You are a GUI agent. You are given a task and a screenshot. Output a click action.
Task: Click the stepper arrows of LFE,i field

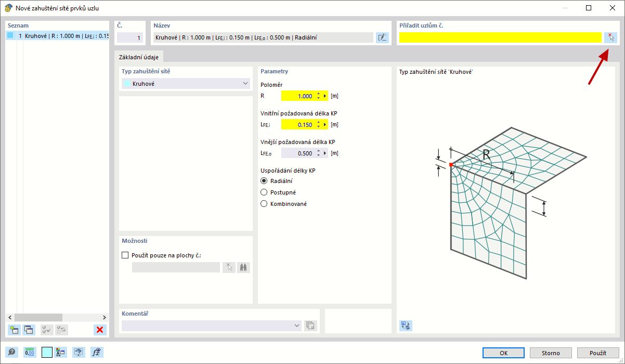pos(318,125)
